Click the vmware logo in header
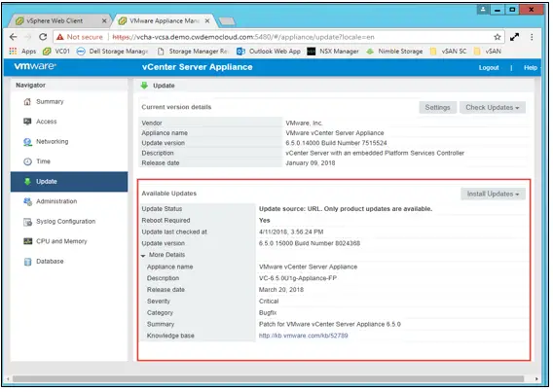Viewport: 553px width, 392px height. click(35, 66)
